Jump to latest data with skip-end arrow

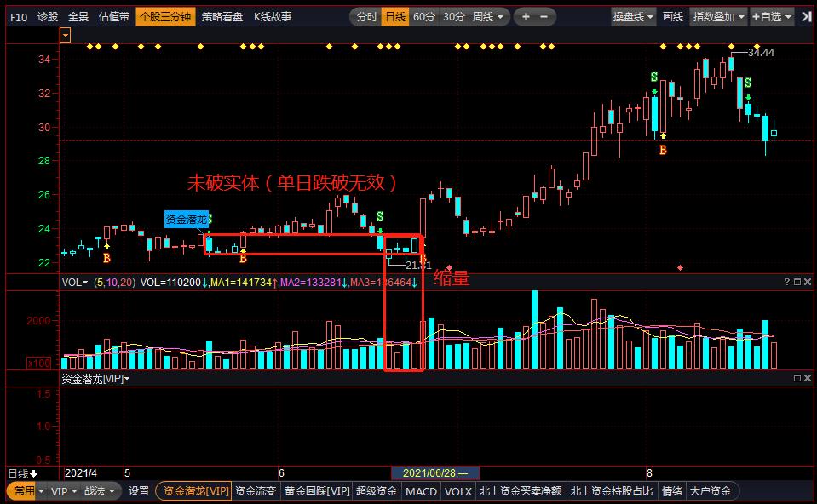coord(805,16)
